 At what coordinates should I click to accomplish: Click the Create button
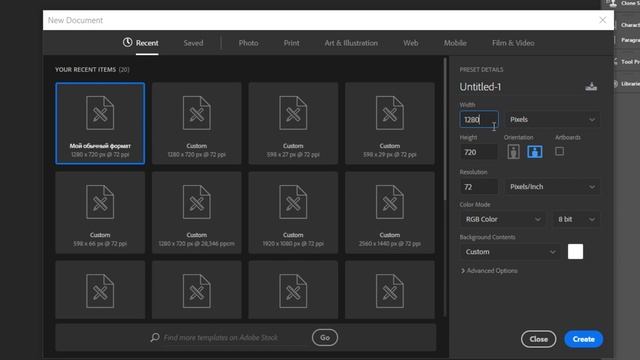[x=584, y=339]
